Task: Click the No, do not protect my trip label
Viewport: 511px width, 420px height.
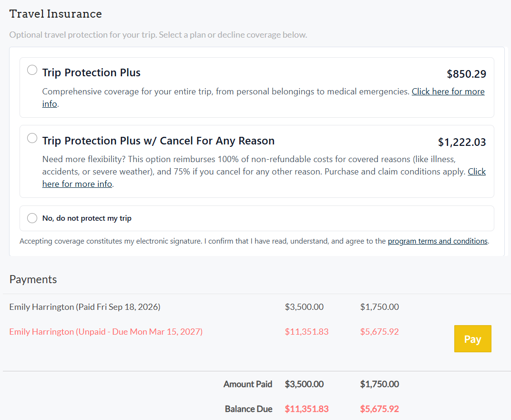Action: 87,218
